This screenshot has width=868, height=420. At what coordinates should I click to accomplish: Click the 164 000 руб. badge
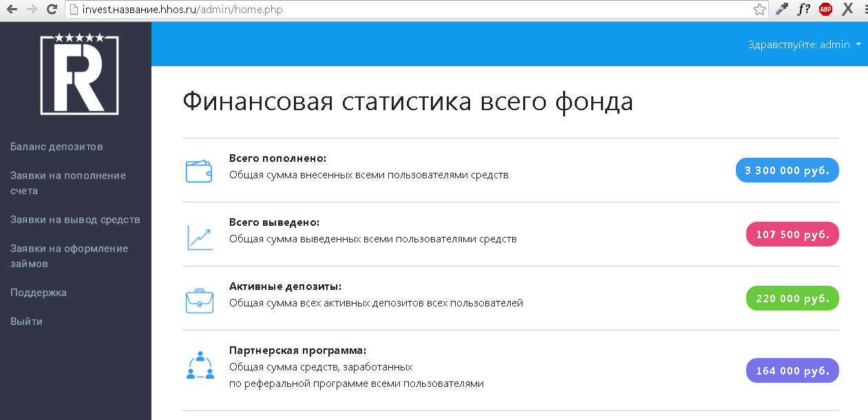click(x=792, y=370)
